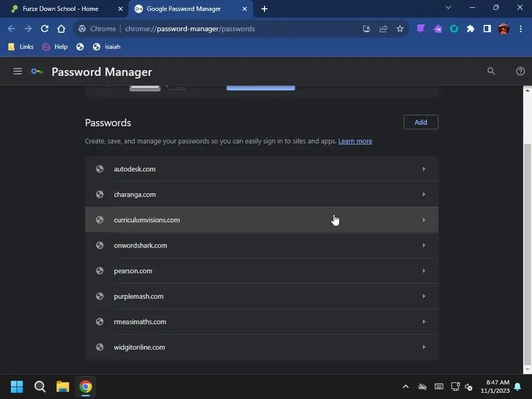
Task: Select widgitonline.com site name
Action: (x=139, y=347)
